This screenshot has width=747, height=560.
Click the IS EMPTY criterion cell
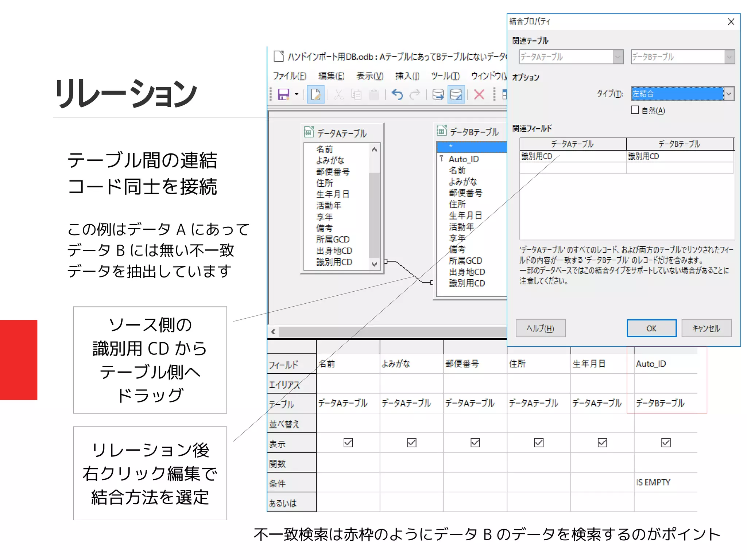(666, 482)
